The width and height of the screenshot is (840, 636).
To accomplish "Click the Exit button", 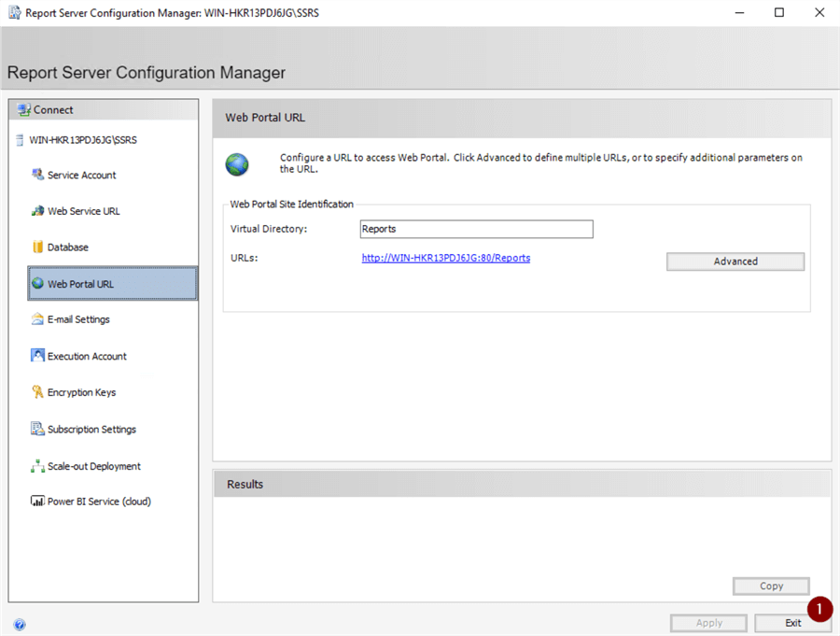I will click(792, 623).
